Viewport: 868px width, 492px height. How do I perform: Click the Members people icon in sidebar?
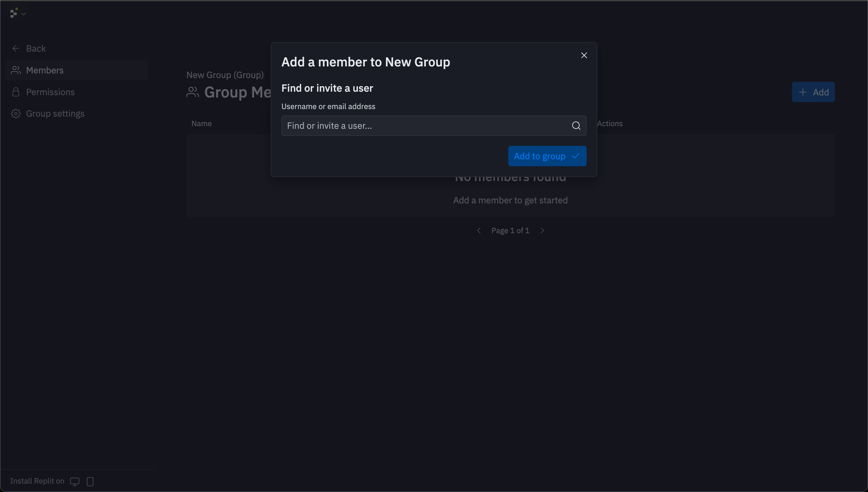point(16,70)
